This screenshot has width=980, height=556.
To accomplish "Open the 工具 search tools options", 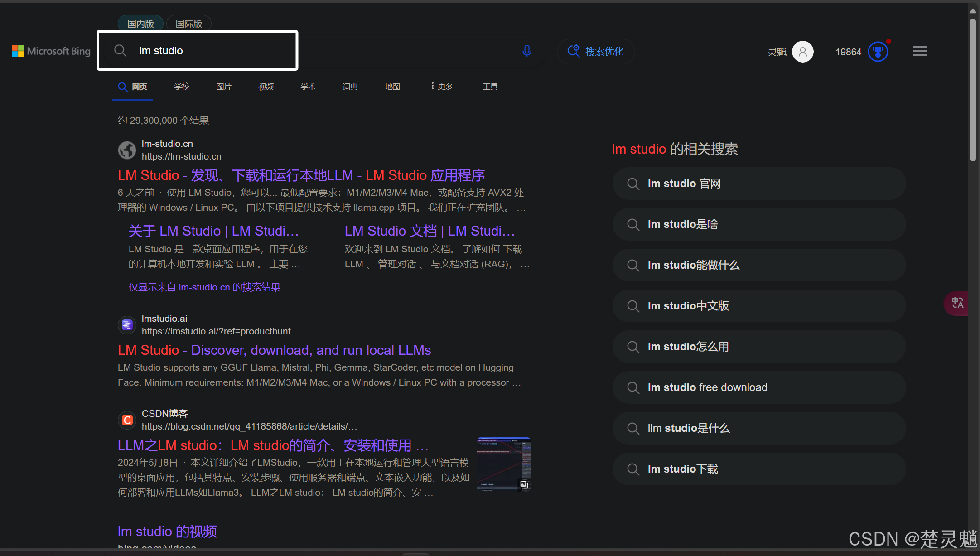I will [490, 86].
